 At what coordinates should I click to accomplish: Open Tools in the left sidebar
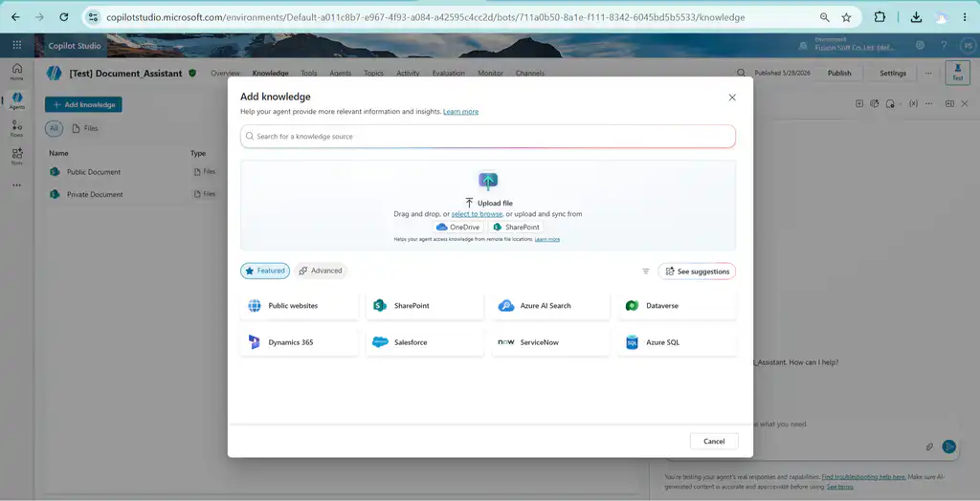[17, 156]
